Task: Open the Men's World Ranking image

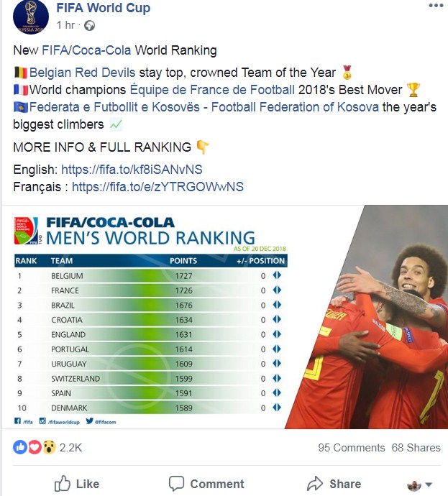Action: click(x=225, y=317)
